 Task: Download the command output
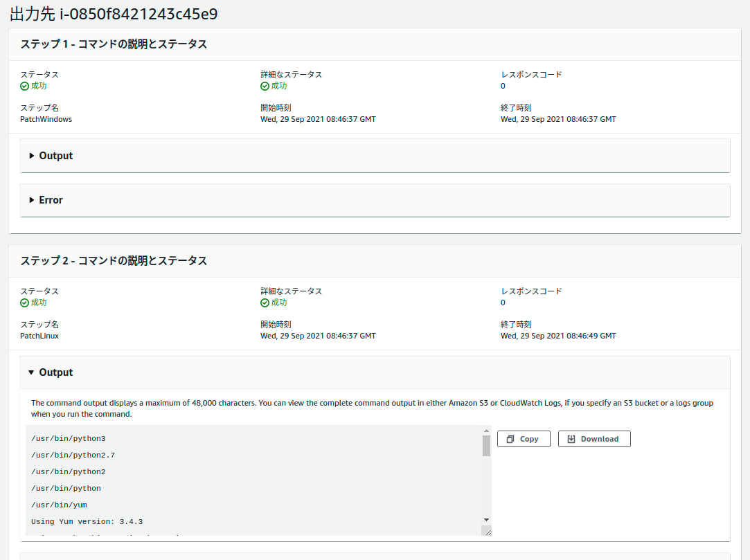(x=593, y=439)
